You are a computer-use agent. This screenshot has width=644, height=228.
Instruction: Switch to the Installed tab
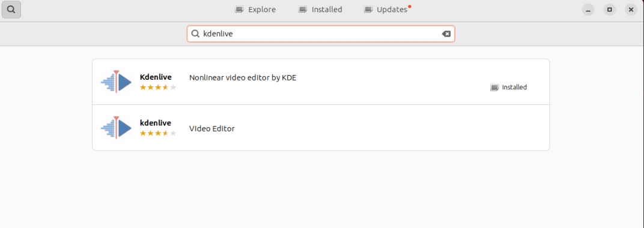click(320, 10)
